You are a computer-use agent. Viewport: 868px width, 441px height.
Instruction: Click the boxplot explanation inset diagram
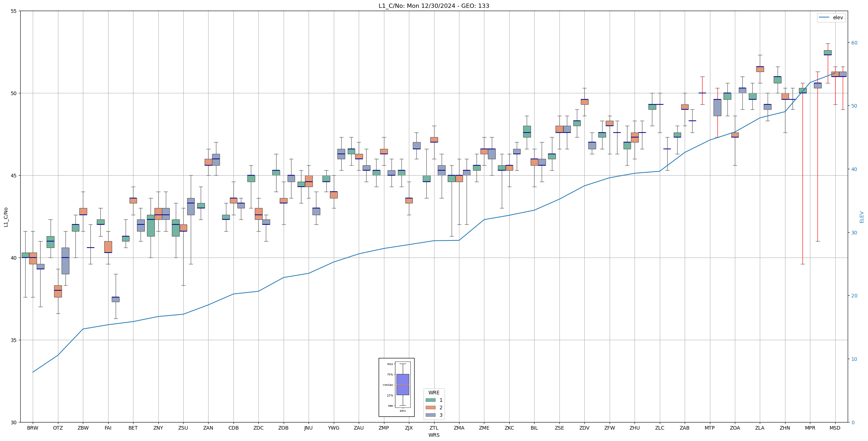396,387
